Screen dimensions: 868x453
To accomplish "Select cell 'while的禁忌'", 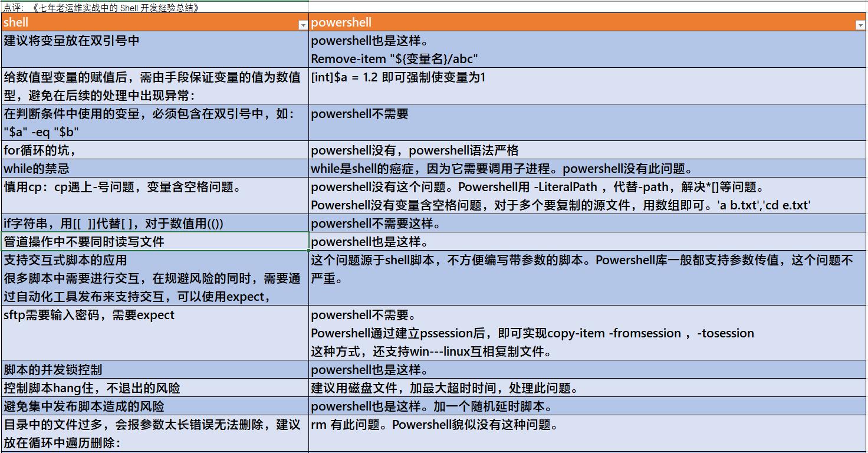I will tap(155, 169).
